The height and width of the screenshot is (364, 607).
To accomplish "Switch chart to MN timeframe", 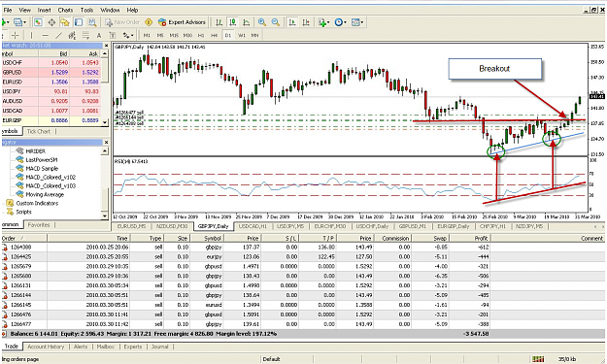I will pyautogui.click(x=254, y=35).
